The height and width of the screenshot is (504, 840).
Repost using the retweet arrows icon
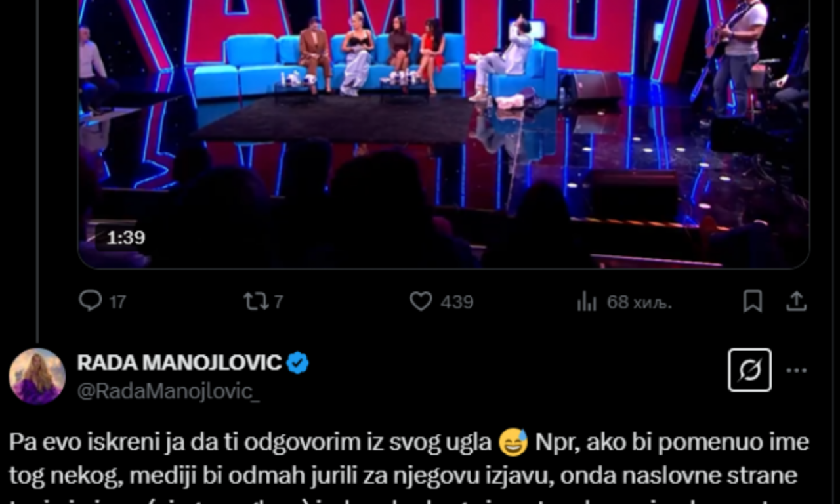pos(254,301)
